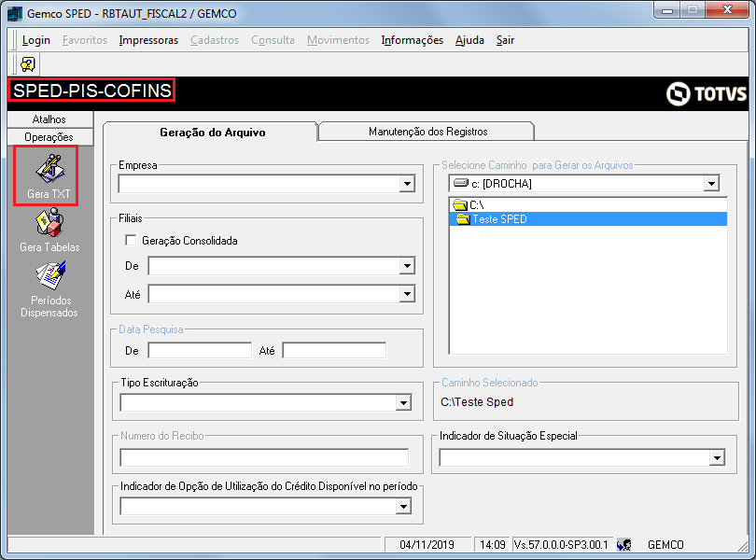This screenshot has width=756, height=560.
Task: Click the Atalhos sidebar button
Action: click(50, 119)
